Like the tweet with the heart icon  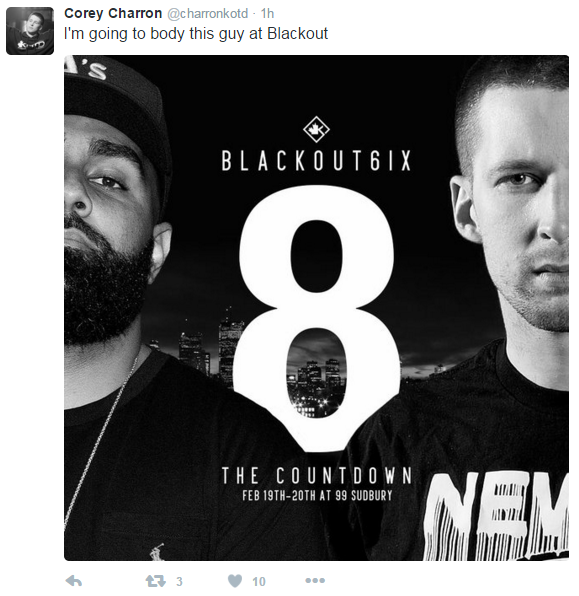pos(235,581)
